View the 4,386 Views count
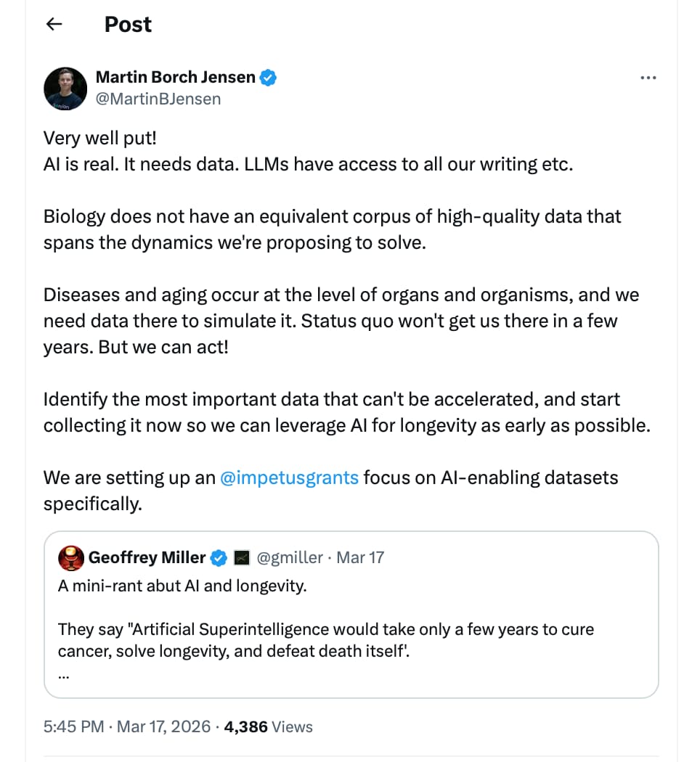Screen dimensions: 700x762 267,726
